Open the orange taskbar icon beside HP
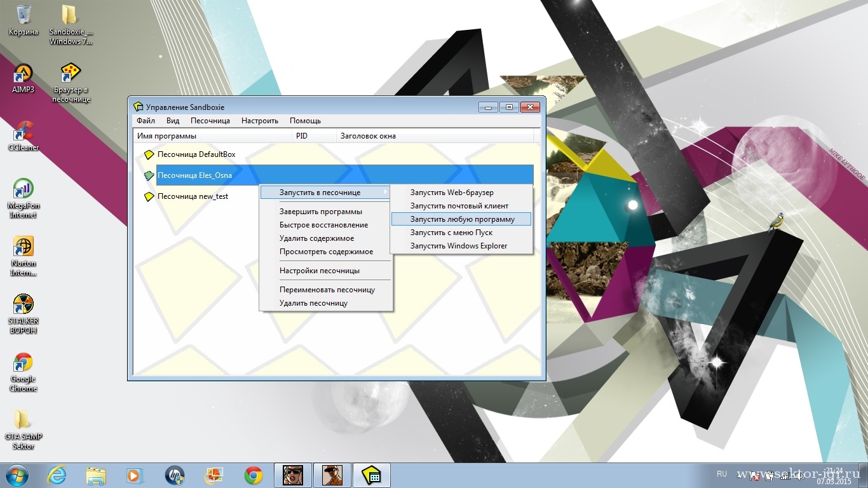Image resolution: width=868 pixels, height=488 pixels. click(x=214, y=475)
